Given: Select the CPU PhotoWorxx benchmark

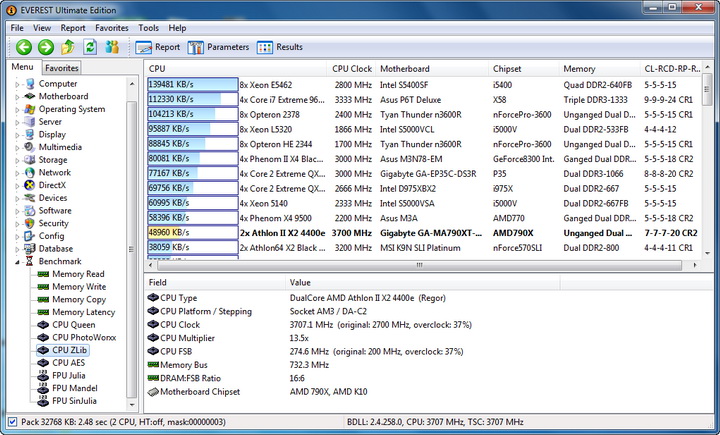Looking at the screenshot, I should (84, 338).
